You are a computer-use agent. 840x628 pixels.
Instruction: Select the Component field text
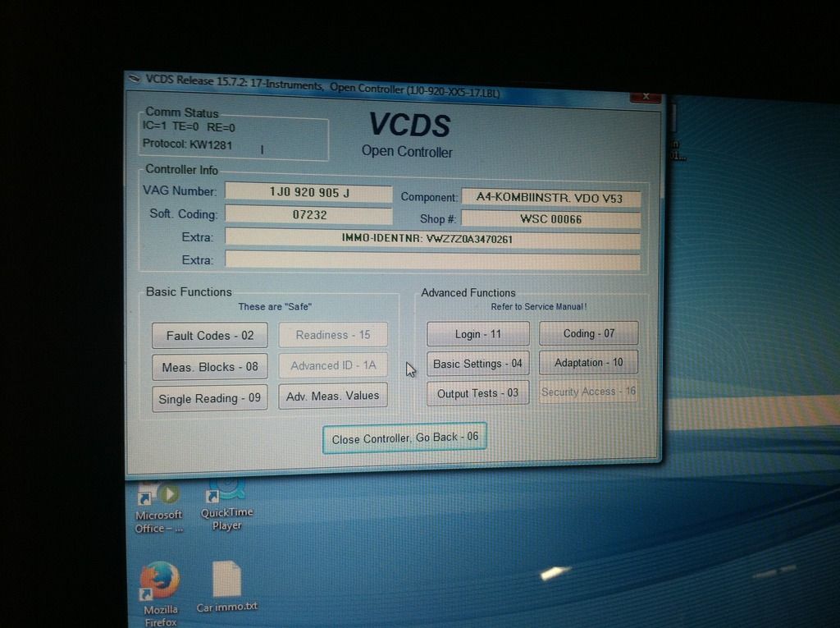point(550,198)
